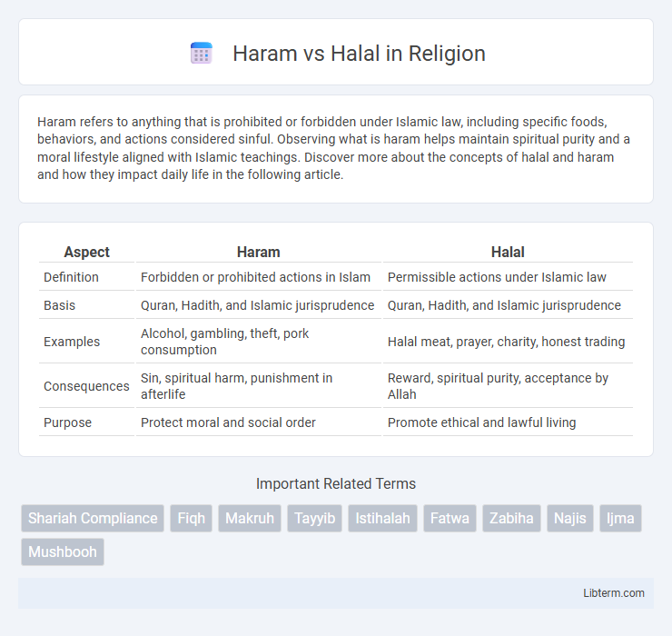Click the Fatwa term tag

click(x=450, y=518)
